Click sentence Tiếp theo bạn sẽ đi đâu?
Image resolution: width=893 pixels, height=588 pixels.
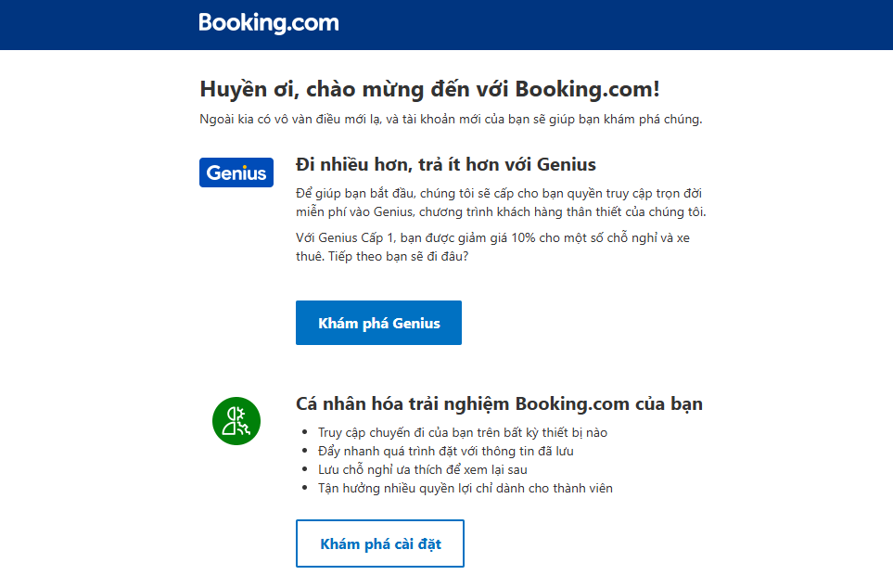click(x=398, y=256)
